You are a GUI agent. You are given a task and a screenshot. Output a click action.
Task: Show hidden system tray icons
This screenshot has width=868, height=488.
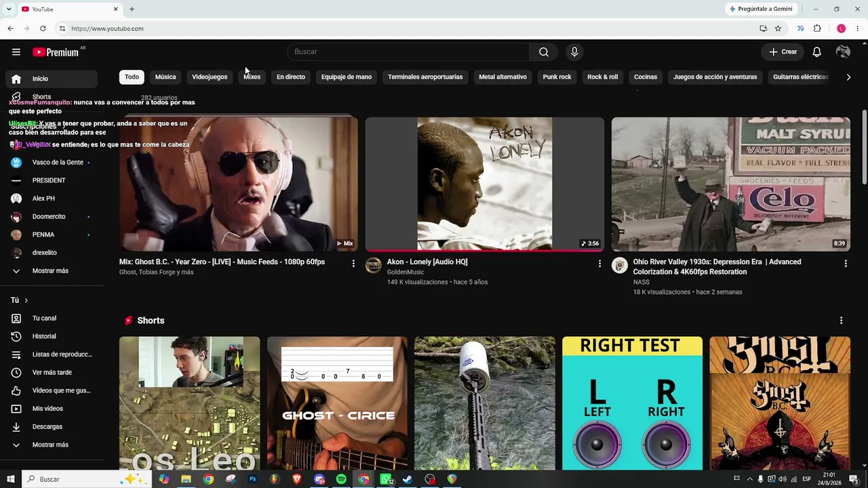(749, 479)
